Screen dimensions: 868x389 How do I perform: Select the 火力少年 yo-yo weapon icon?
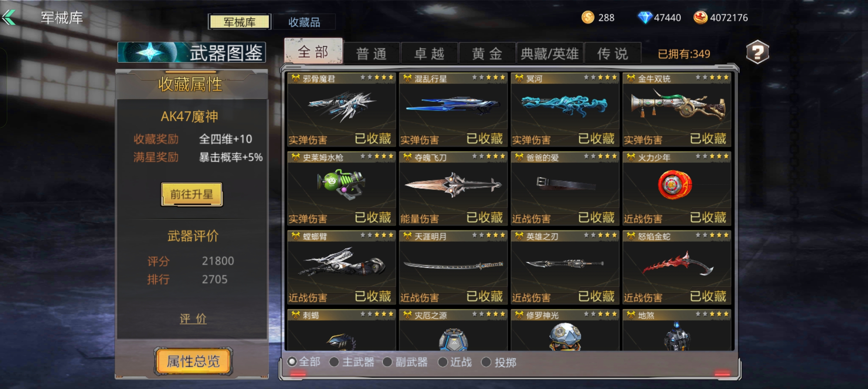pos(675,185)
